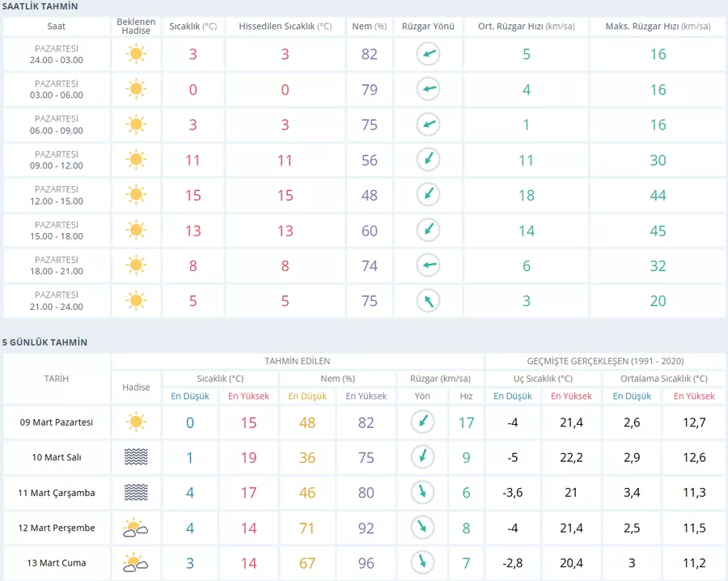This screenshot has height=581, width=728.
Task: Click the Rüzgar Yönü column header
Action: tap(428, 27)
